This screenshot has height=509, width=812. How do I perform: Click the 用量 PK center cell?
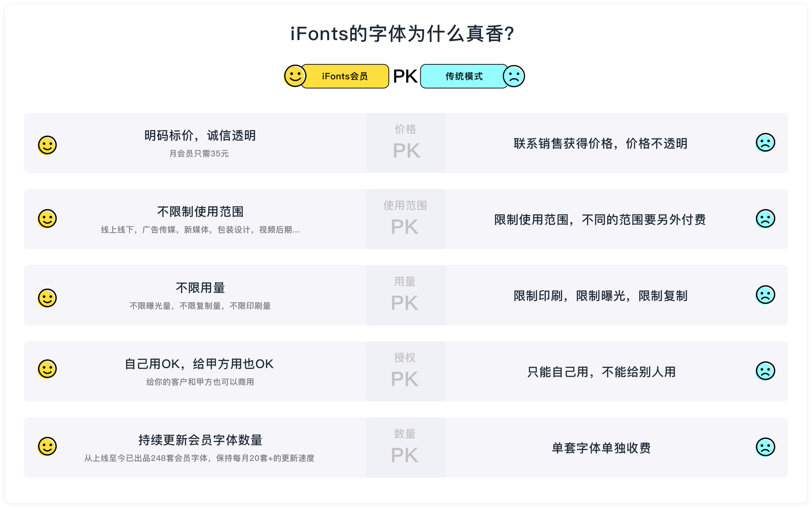coord(406,295)
